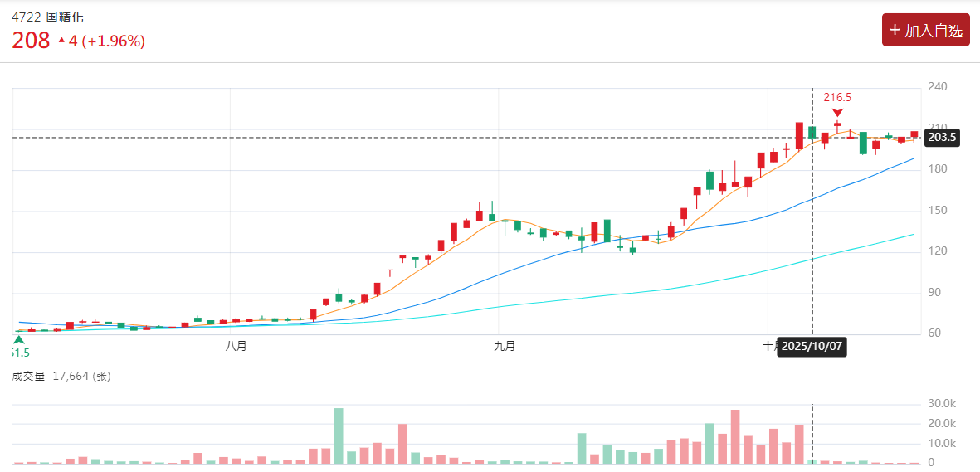980x472 pixels.
Task: Click the 208 current price figure
Action: 31,41
